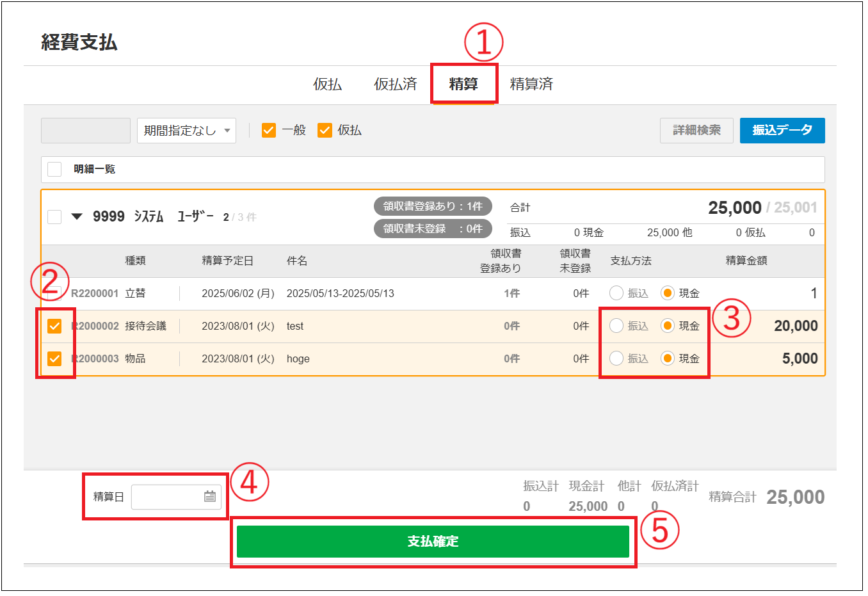Select 振込 for the 立替 row
Image resolution: width=868 pixels, height=596 pixels.
click(616, 293)
